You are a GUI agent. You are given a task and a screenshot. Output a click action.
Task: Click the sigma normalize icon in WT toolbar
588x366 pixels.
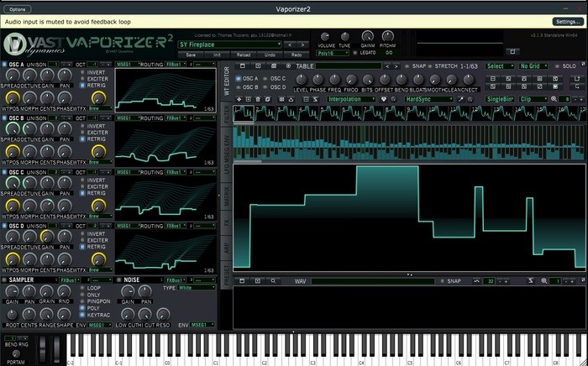(x=315, y=99)
